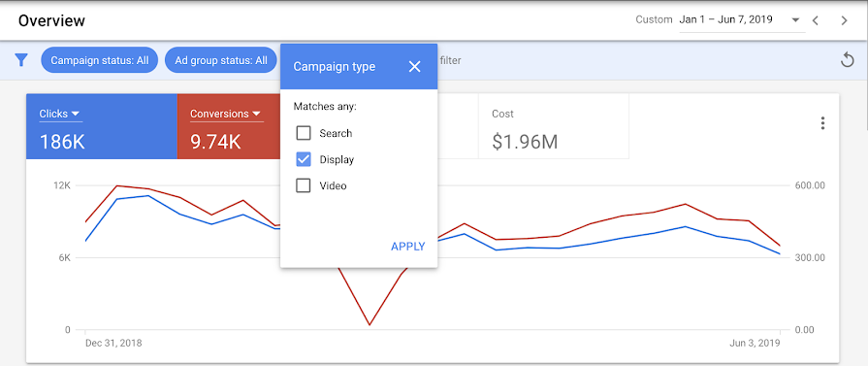Click the funnel filter icon
This screenshot has height=366, width=868.
pos(21,60)
